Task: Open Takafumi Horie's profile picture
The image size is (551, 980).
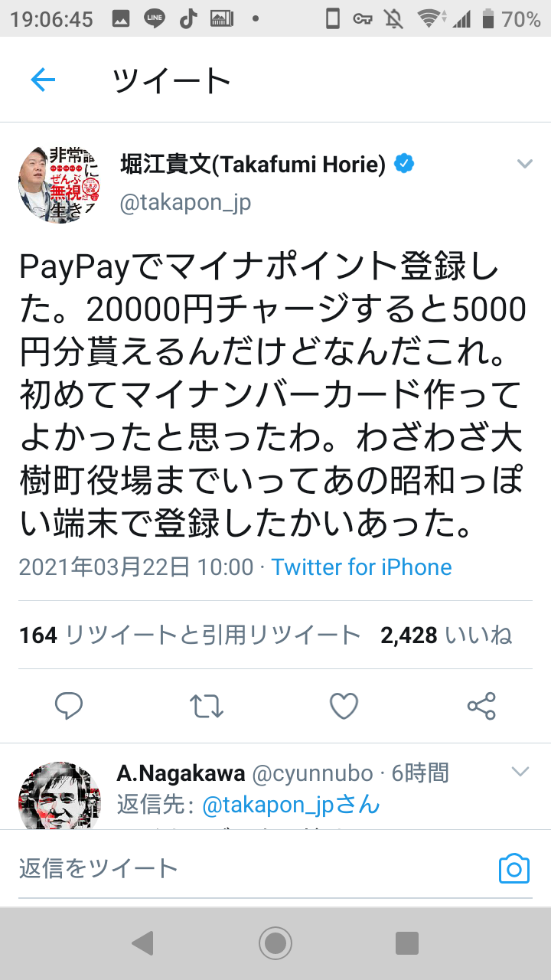Action: 51,184
